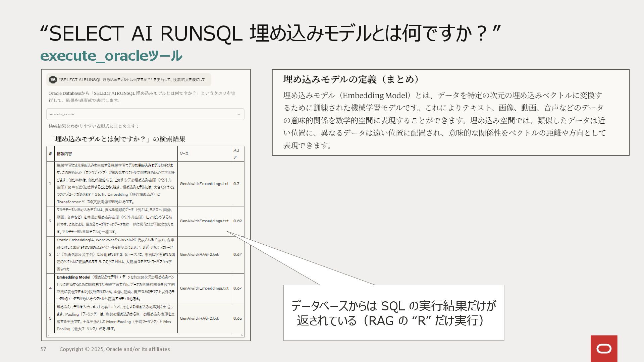
Task: Expand the execute_oracle tool chevron
Action: (239, 114)
